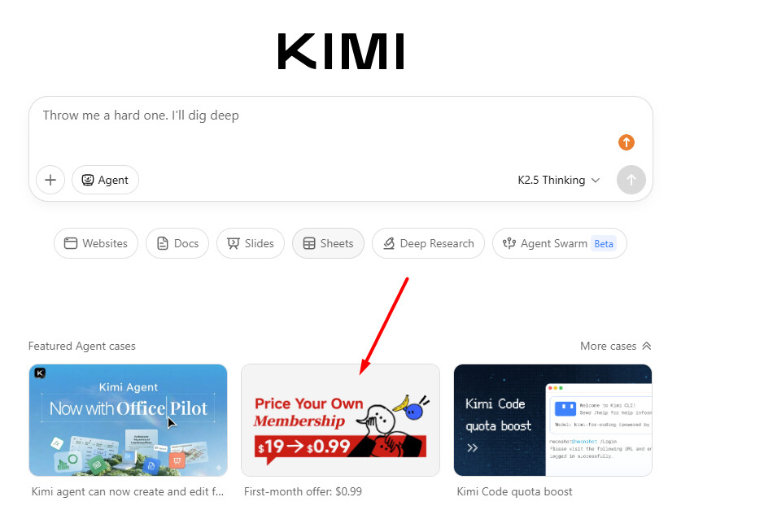Click the Slides presentation icon
764x532 pixels.
(x=234, y=243)
